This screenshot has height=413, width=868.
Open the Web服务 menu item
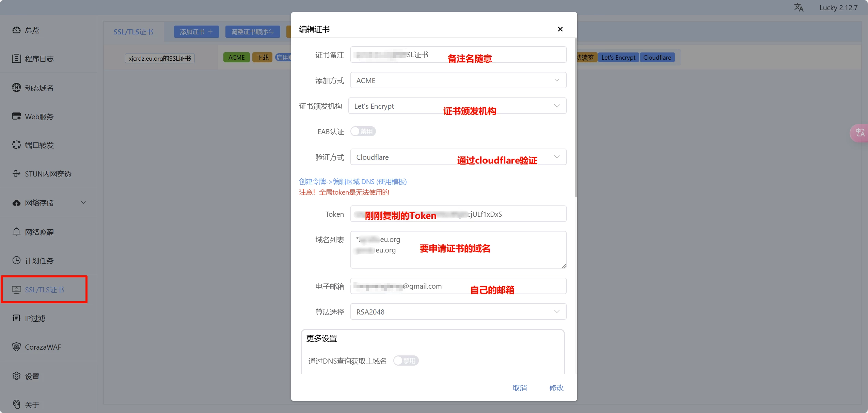pyautogui.click(x=39, y=117)
